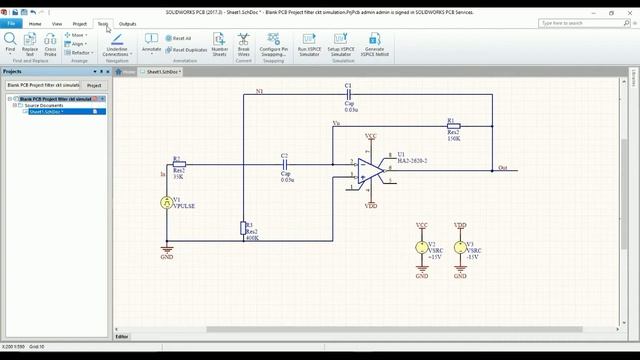The width and height of the screenshot is (640, 360).
Task: Click the 'Vn' net label
Action: tap(336, 123)
